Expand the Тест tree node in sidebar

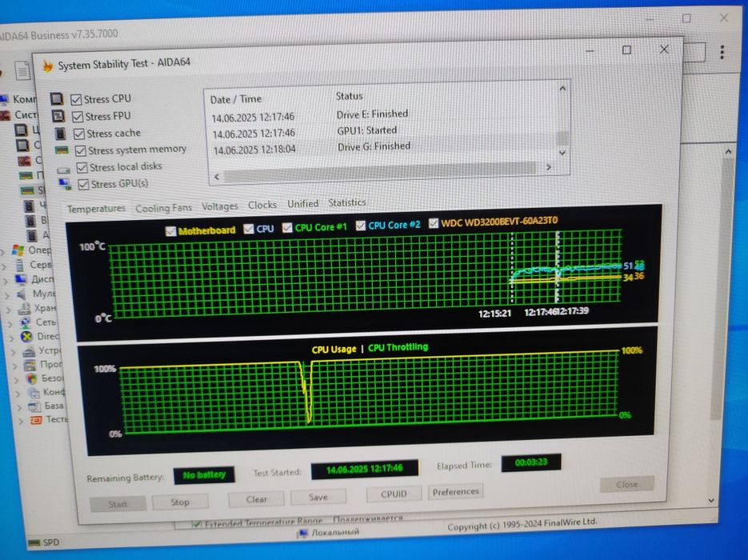click(x=21, y=421)
